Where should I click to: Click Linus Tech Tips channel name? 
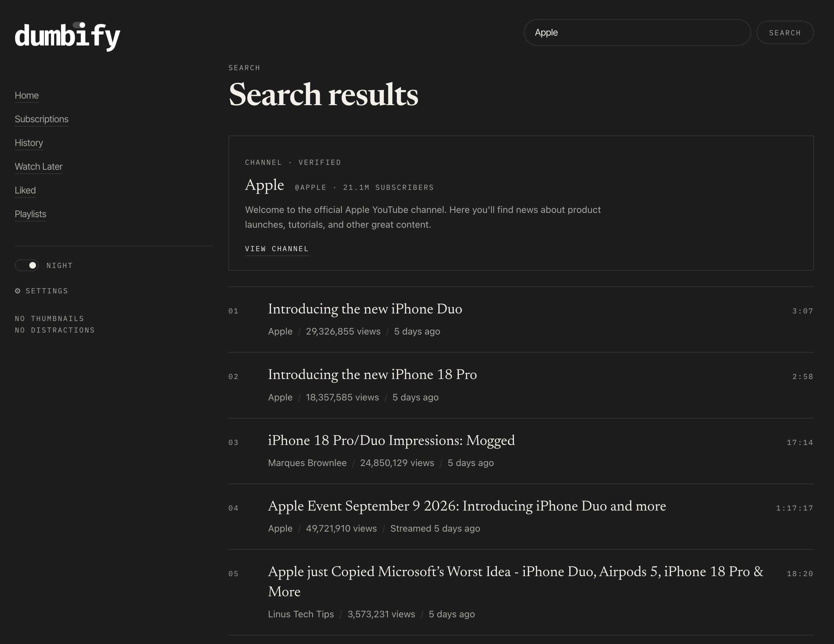click(x=301, y=614)
